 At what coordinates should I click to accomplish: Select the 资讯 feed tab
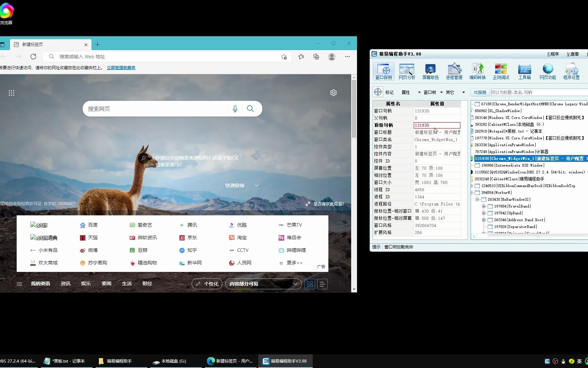tap(66, 283)
